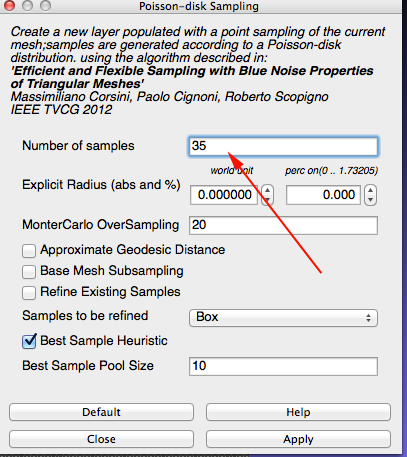
Task: Apply the Poisson-disk sampling filter
Action: (298, 439)
